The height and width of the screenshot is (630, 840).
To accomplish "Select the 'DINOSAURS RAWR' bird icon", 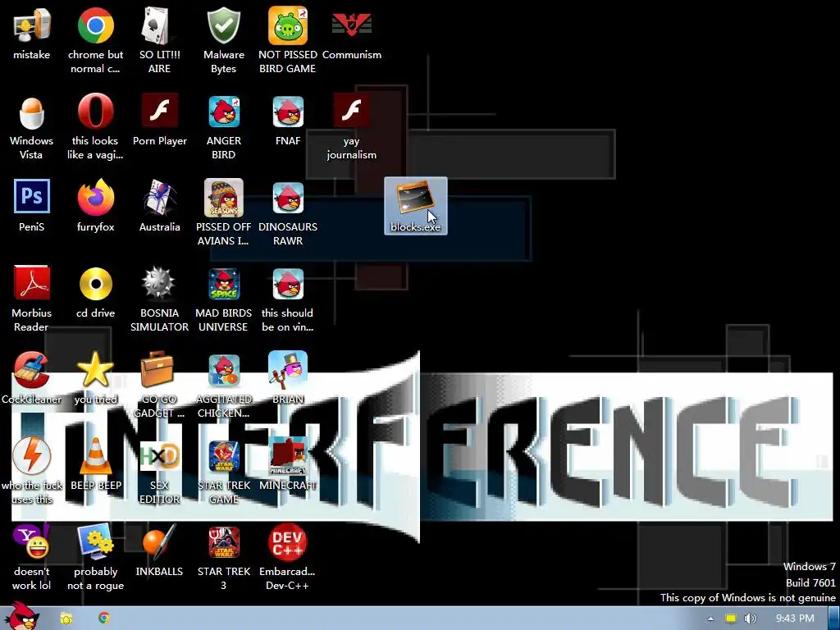I will 288,198.
